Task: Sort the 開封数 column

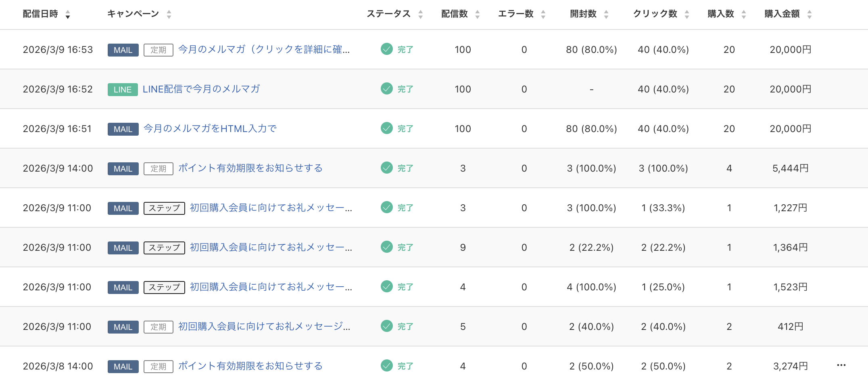Action: tap(606, 13)
